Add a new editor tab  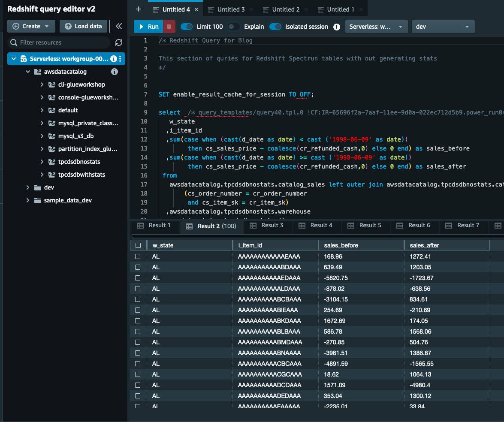[x=138, y=9]
